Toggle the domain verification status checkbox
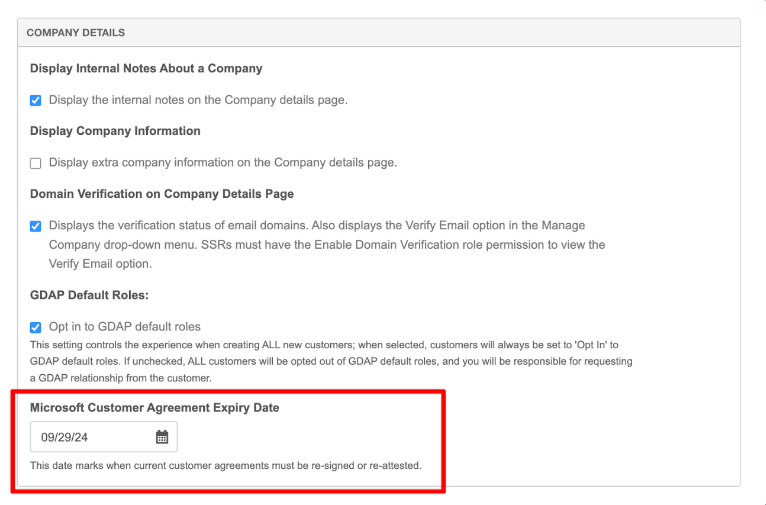This screenshot has width=766, height=505. 36,226
